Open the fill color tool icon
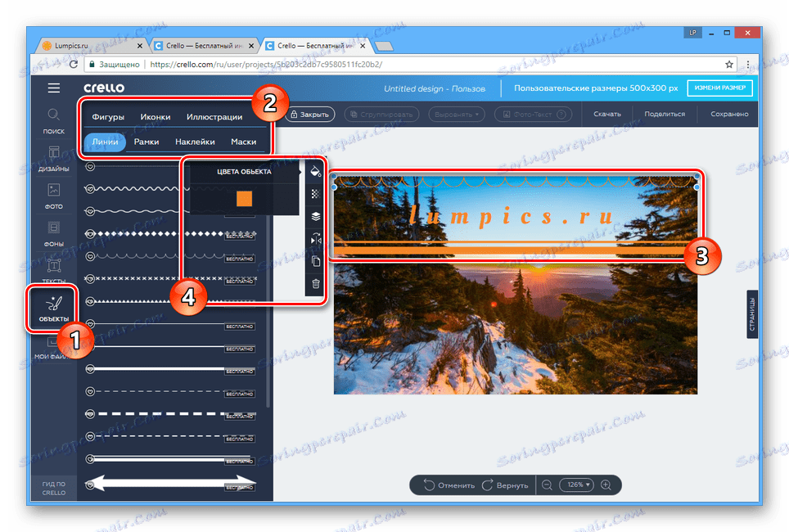The height and width of the screenshot is (532, 789). tap(315, 171)
